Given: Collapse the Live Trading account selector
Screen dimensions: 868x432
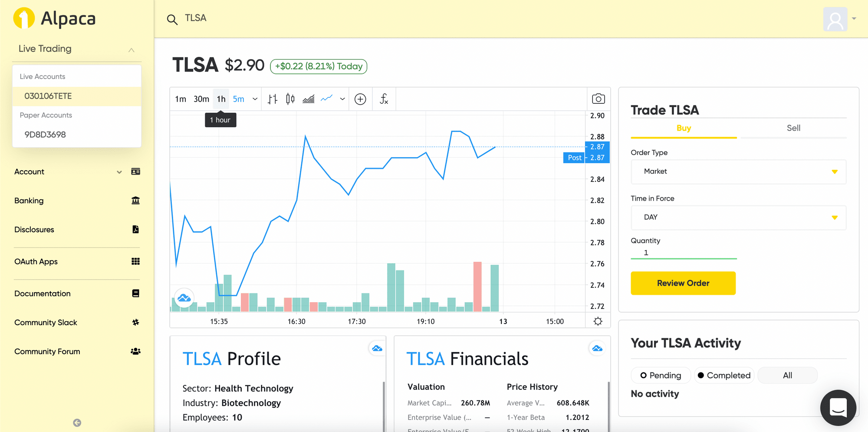Looking at the screenshot, I should click(131, 50).
